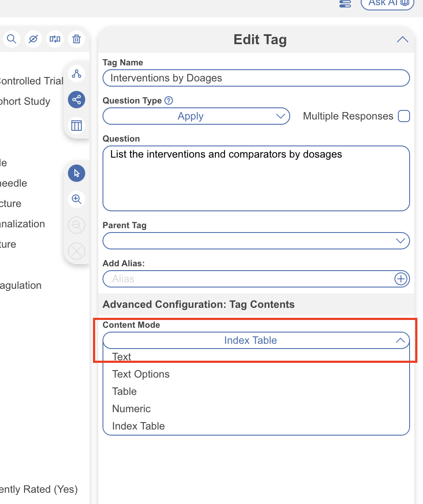This screenshot has width=423, height=504.
Task: Click the search magnifier icon
Action: pyautogui.click(x=12, y=39)
